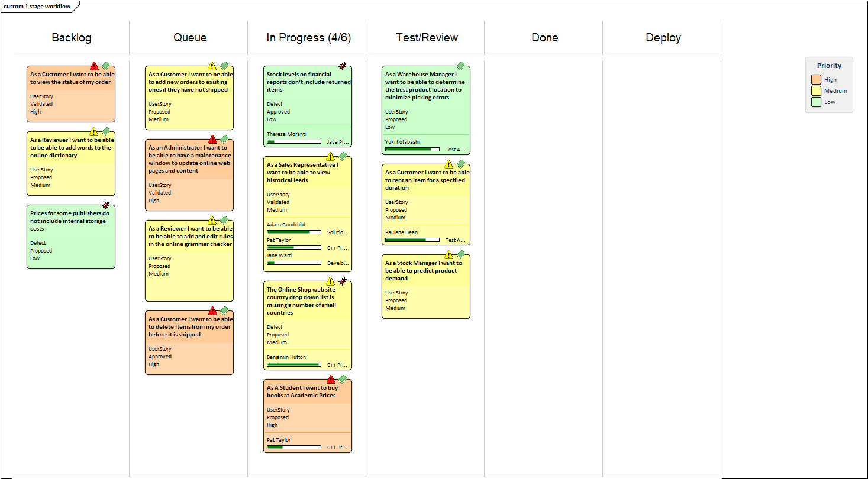Click the Low priority green swatch in the legend
This screenshot has height=479, width=868.
coord(816,102)
